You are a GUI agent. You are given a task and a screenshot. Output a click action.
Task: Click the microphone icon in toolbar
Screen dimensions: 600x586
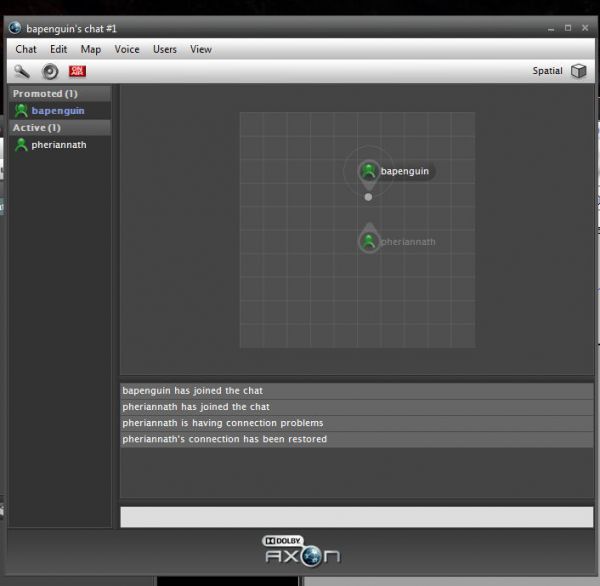(x=22, y=71)
